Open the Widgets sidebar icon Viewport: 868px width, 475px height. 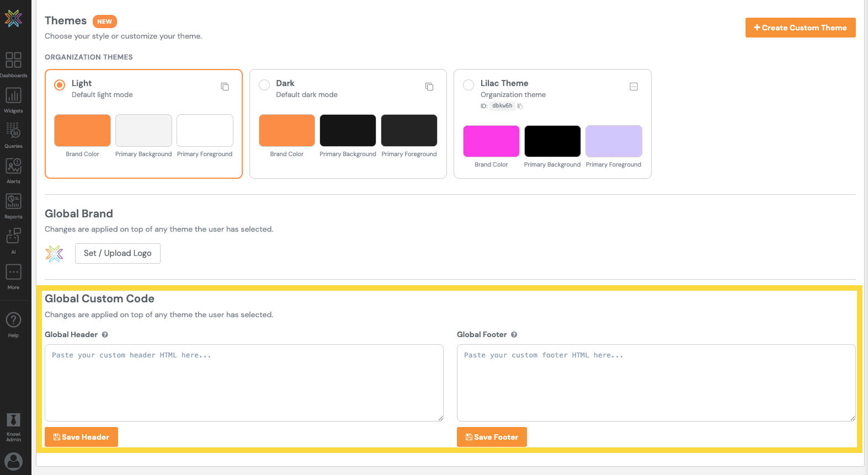pos(13,95)
